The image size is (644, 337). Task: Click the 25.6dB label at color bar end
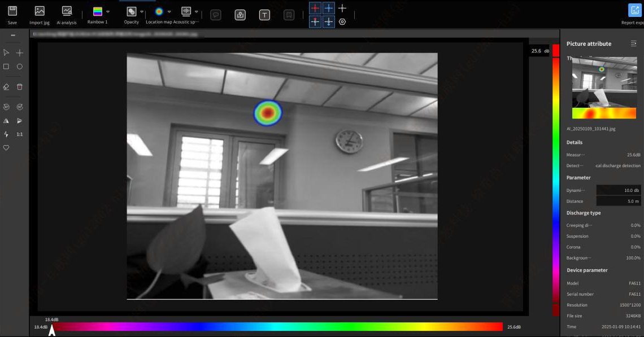click(514, 327)
